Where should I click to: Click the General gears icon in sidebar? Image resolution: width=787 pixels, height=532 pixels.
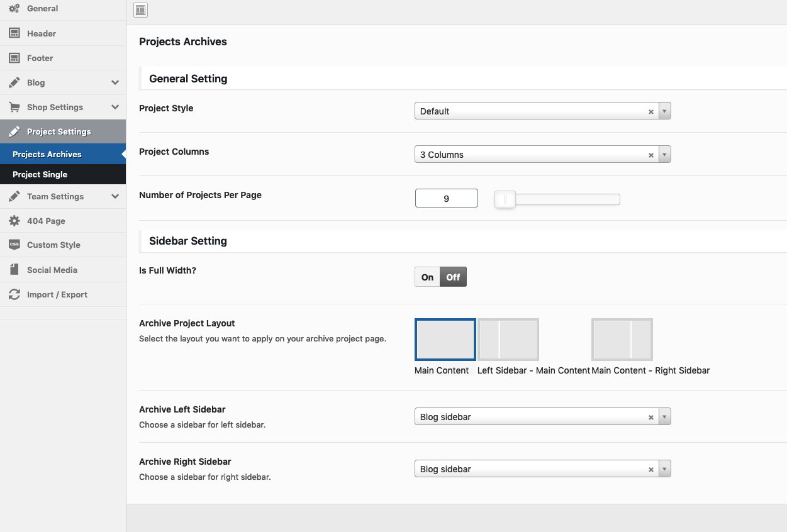pos(14,8)
